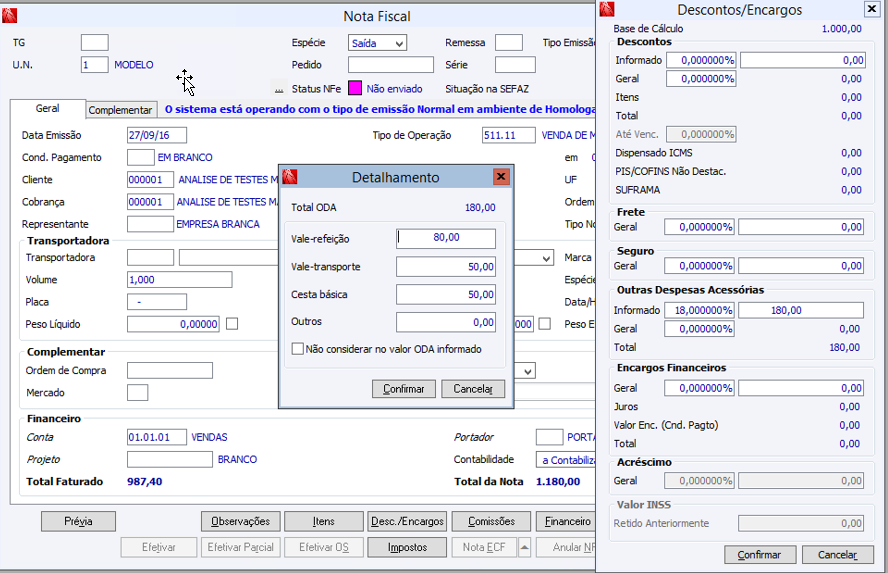
Task: Click the TG input field
Action: 95,42
